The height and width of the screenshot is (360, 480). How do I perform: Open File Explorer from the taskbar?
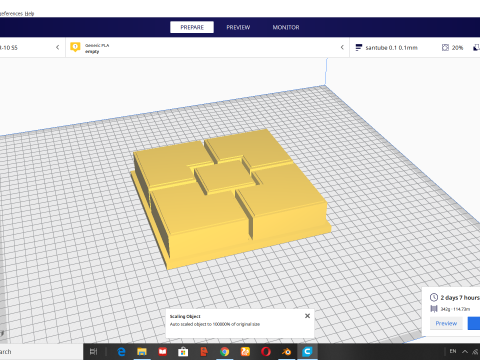tap(142, 351)
